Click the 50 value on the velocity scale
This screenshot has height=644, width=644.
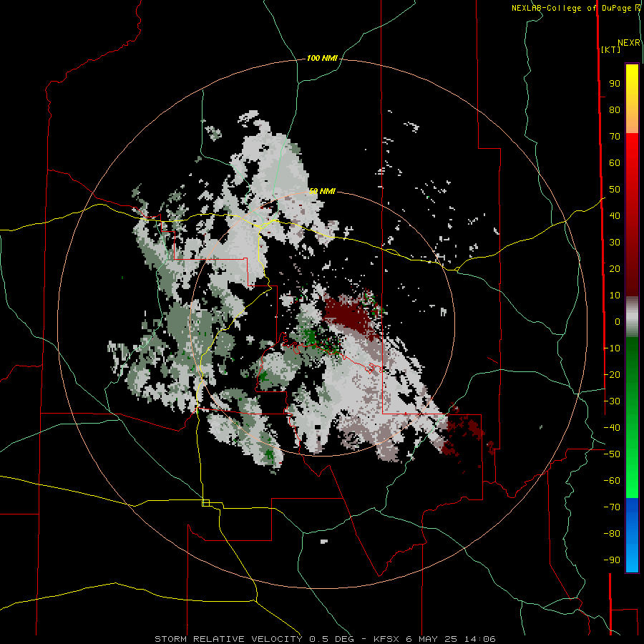615,190
